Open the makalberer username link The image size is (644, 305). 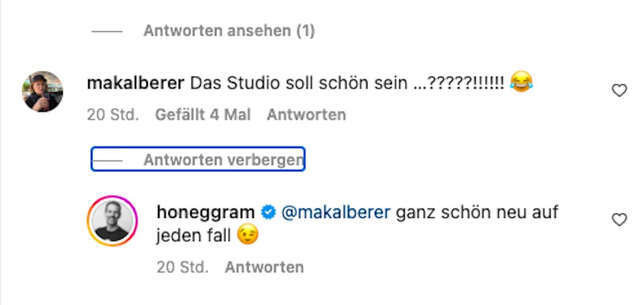pos(135,84)
